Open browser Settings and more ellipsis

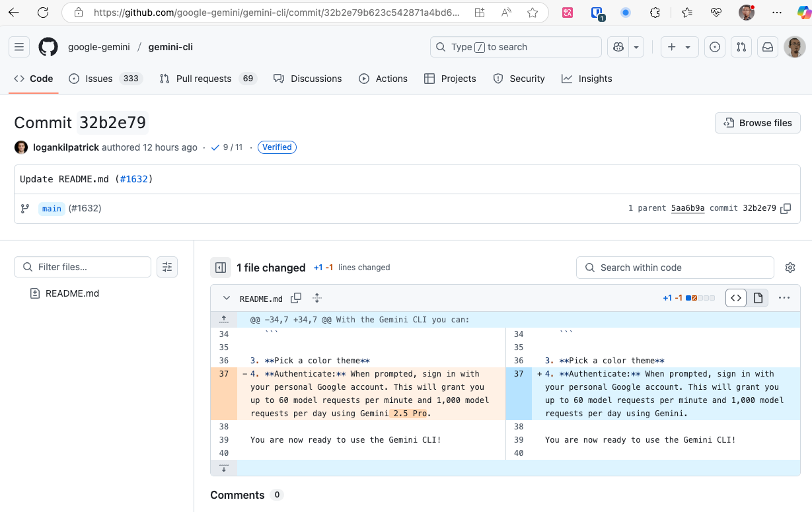(x=776, y=13)
